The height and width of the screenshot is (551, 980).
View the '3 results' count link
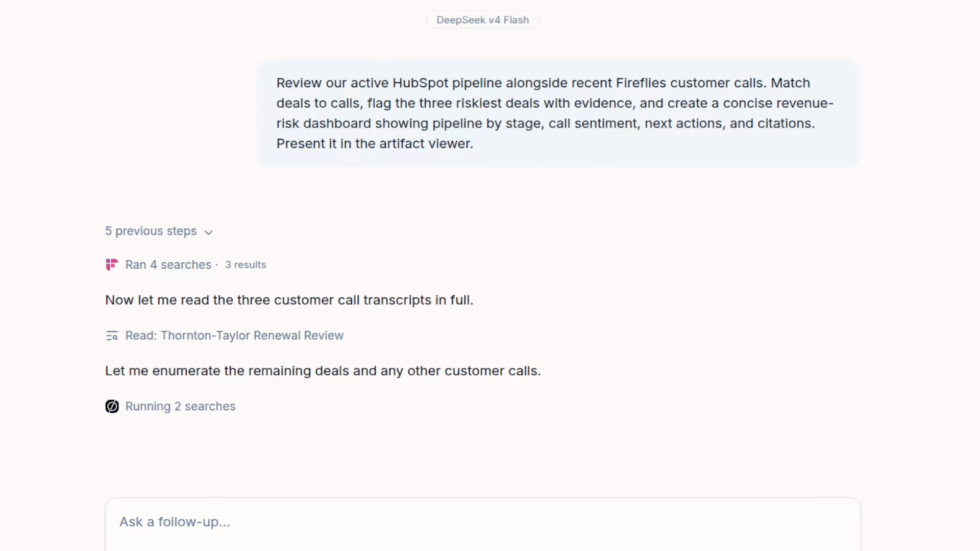pos(246,265)
